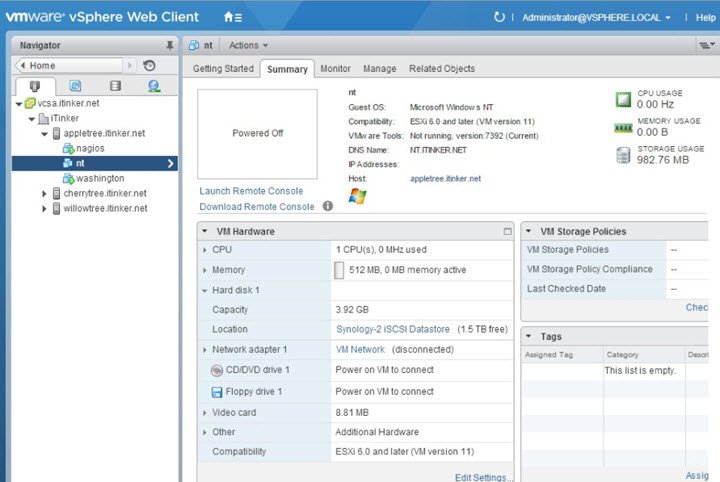Open the appletree.itinker.net host link
The image size is (720, 482).
[445, 179]
